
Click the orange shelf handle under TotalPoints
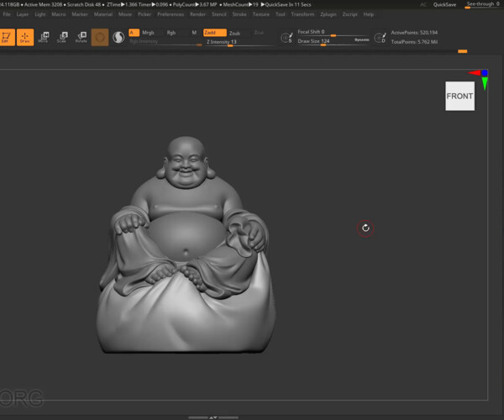pos(463,51)
